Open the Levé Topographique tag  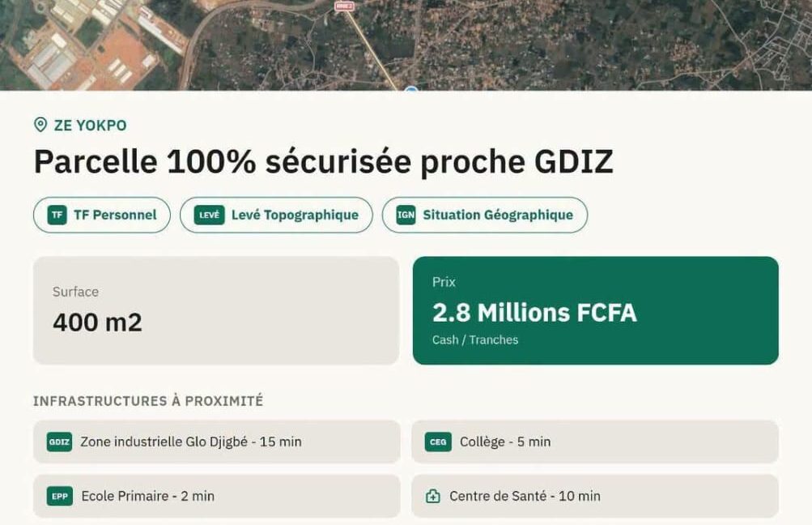[277, 215]
